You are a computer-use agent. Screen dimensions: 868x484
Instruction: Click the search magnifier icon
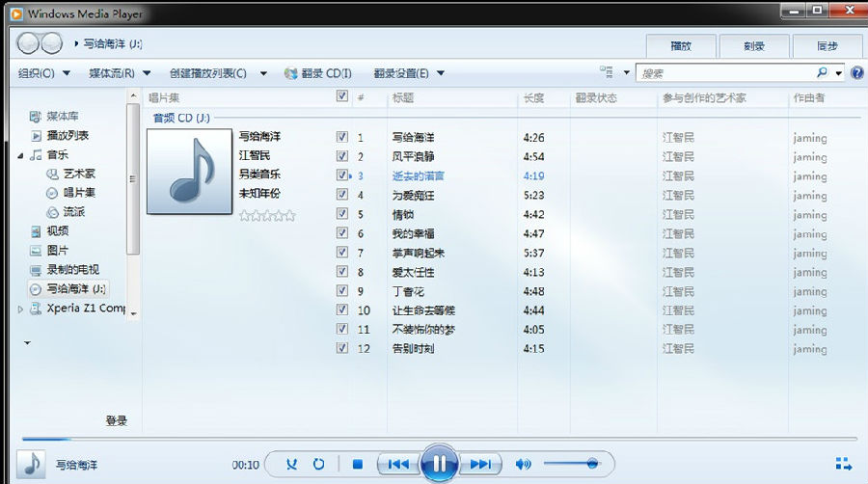tap(822, 72)
